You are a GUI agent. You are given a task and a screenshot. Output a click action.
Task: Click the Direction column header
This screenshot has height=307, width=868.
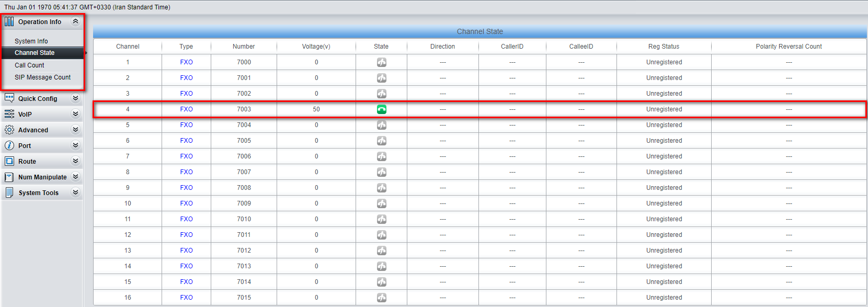[442, 47]
